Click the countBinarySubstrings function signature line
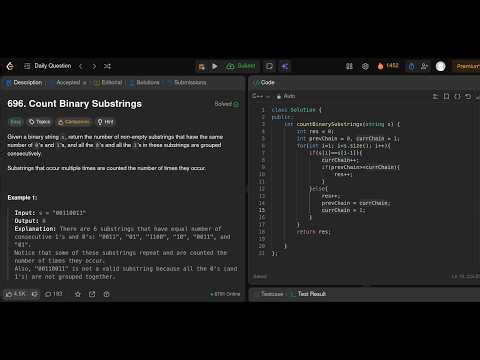 click(342, 124)
